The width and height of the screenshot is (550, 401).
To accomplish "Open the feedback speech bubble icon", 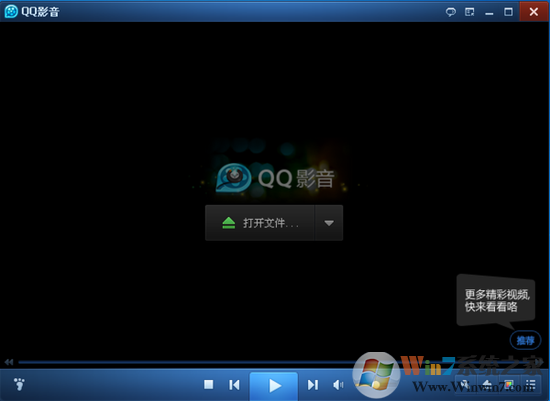I will point(451,12).
